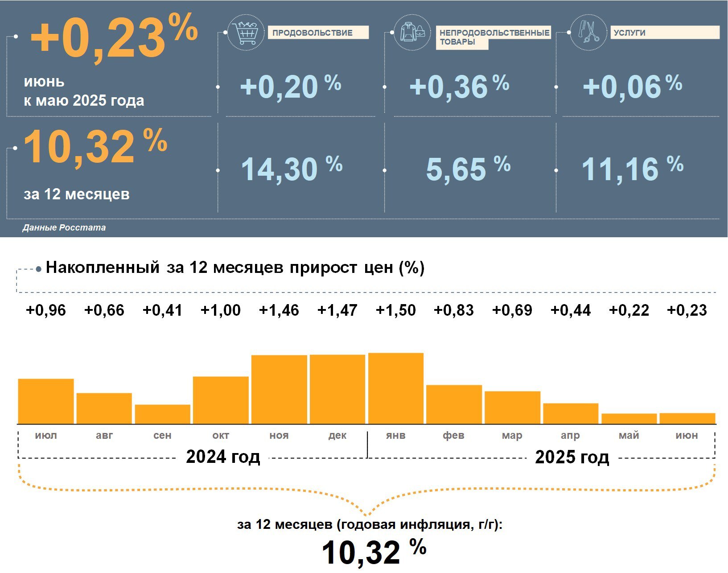The image size is (728, 573).
Task: Click the +1,50 value above the chart
Action: (x=396, y=310)
